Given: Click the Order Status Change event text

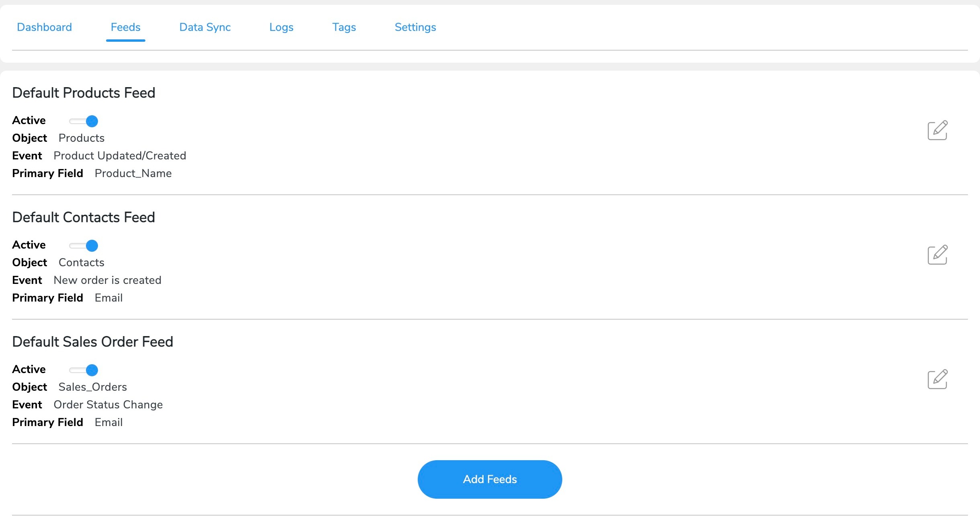Looking at the screenshot, I should pos(108,404).
